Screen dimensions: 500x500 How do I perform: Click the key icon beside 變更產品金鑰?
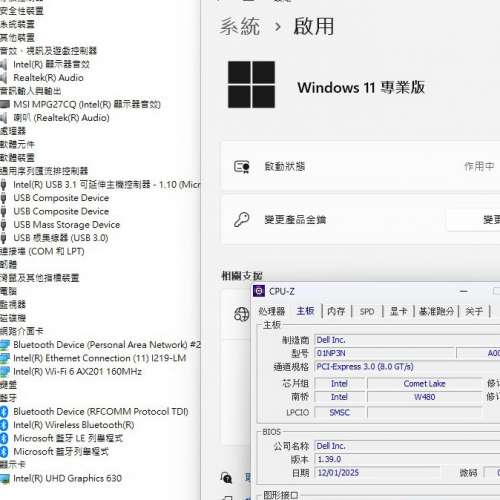[x=242, y=220]
